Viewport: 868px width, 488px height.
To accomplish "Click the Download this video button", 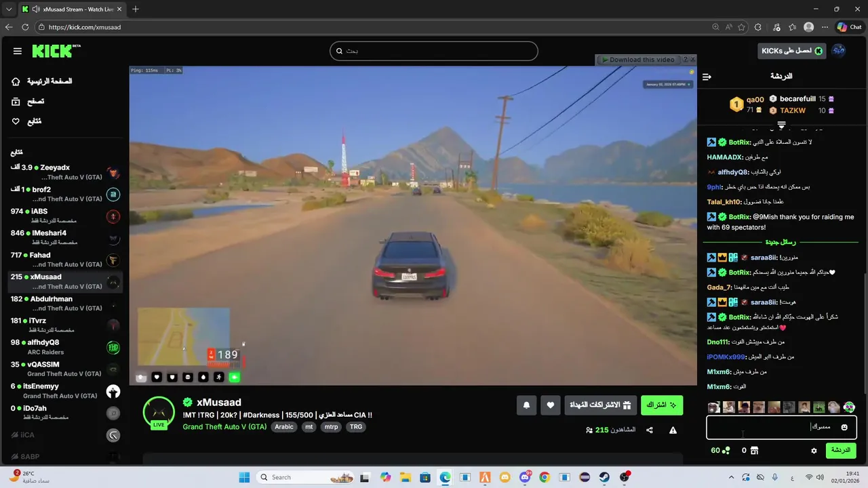I will pos(638,60).
